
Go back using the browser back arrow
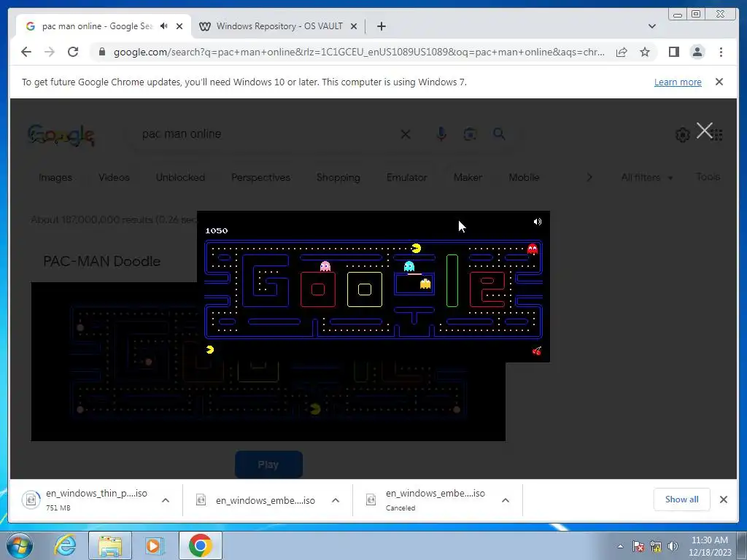pyautogui.click(x=26, y=52)
